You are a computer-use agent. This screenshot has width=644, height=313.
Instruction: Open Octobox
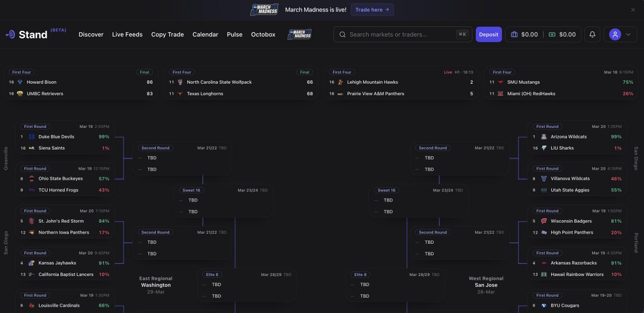coord(264,34)
